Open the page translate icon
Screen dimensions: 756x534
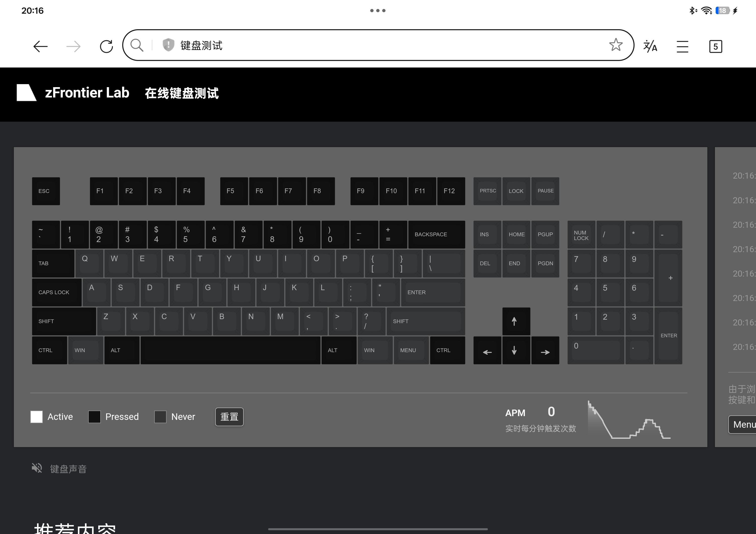[x=650, y=46]
